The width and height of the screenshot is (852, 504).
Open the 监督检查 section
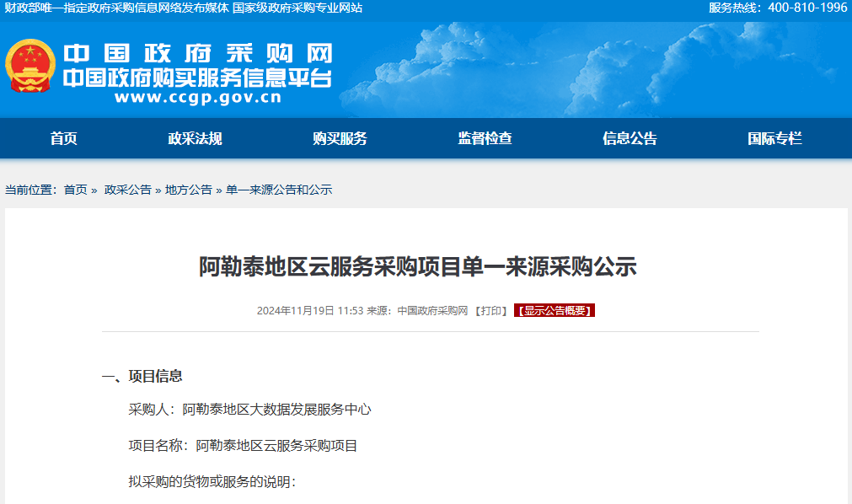485,138
